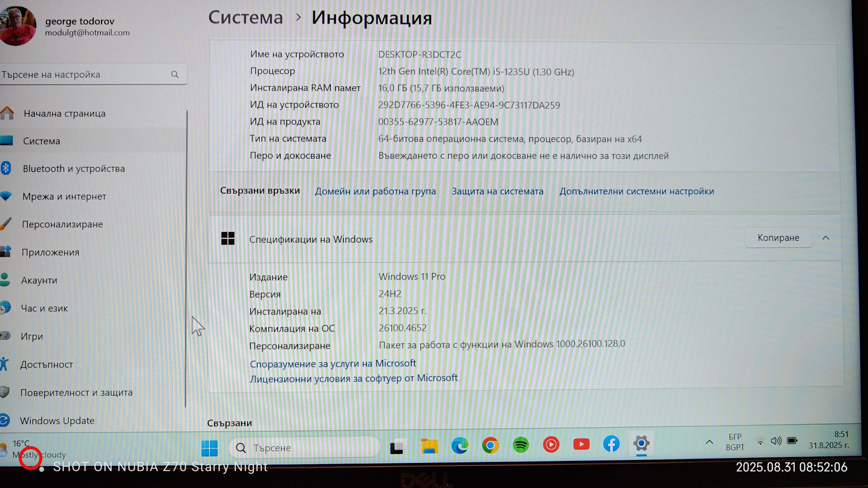Open Достъпност settings category
The height and width of the screenshot is (488, 868).
click(46, 364)
